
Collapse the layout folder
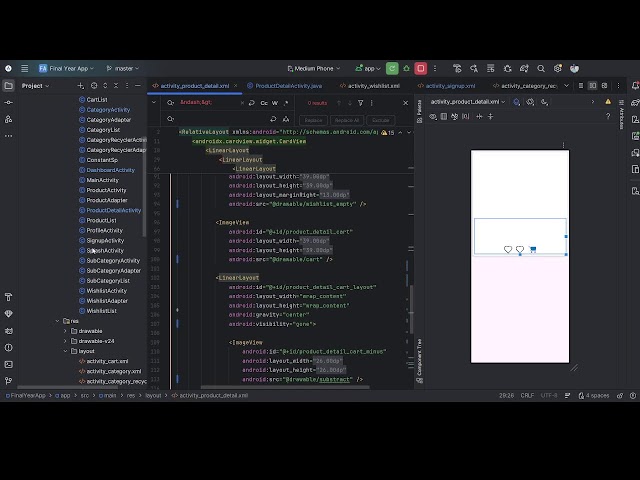point(65,351)
